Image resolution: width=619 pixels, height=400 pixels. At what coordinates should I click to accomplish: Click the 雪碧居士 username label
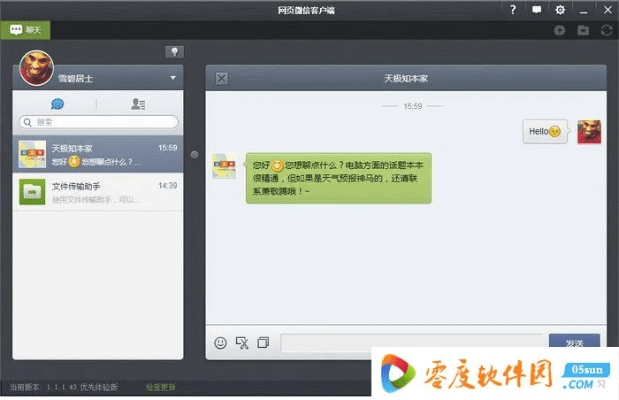pyautogui.click(x=75, y=79)
